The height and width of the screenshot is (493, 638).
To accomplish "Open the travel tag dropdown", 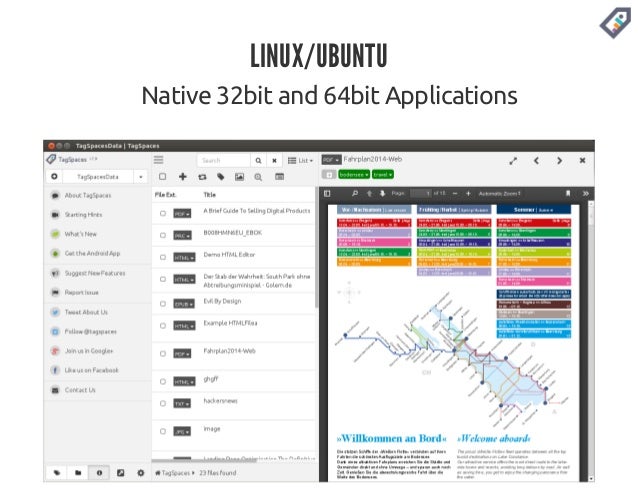I will click(x=382, y=175).
